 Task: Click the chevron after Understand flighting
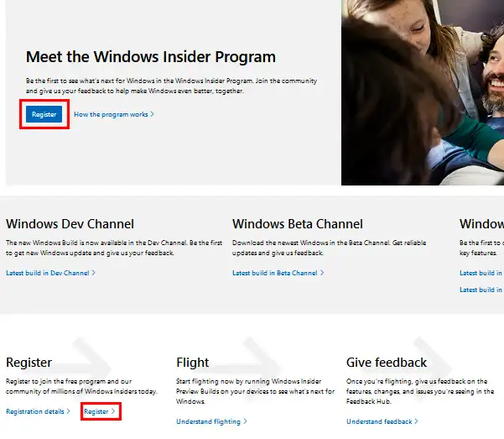tap(245, 421)
